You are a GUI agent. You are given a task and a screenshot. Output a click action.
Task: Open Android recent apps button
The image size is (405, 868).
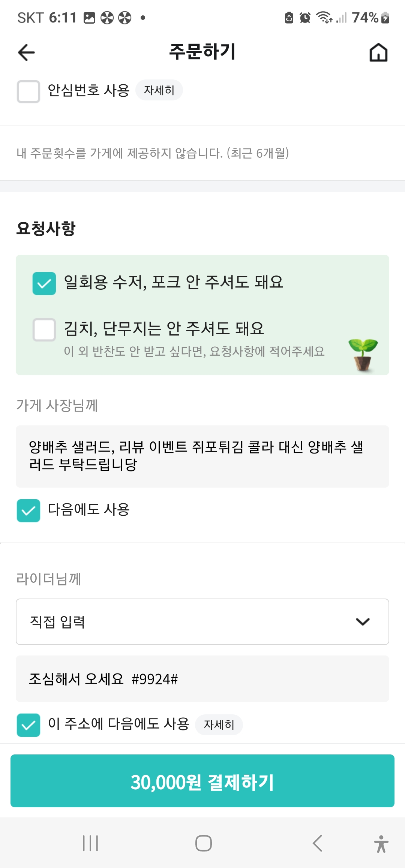click(90, 843)
